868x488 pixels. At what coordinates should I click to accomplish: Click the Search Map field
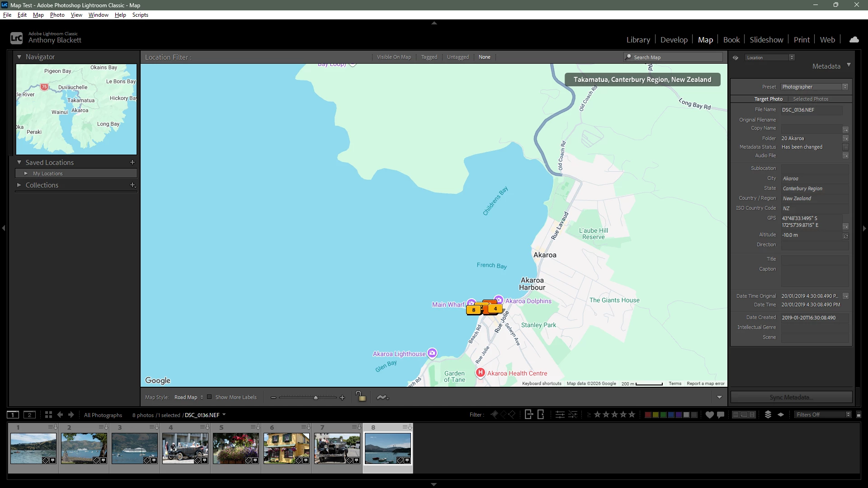pos(673,57)
